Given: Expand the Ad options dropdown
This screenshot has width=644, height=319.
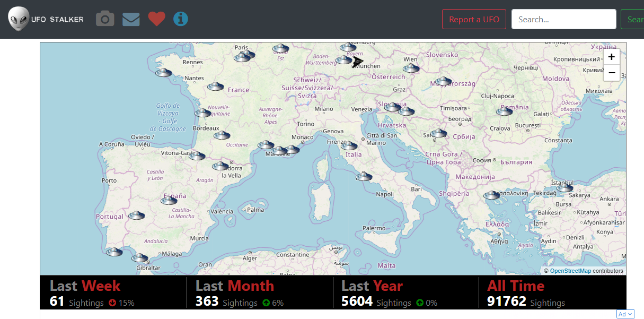Looking at the screenshot, I should pyautogui.click(x=625, y=314).
